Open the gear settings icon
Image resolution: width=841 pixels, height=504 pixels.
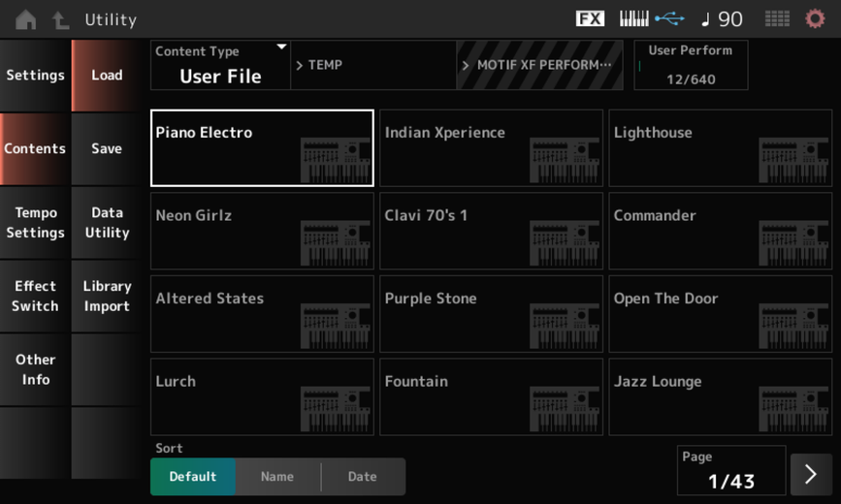(x=815, y=18)
